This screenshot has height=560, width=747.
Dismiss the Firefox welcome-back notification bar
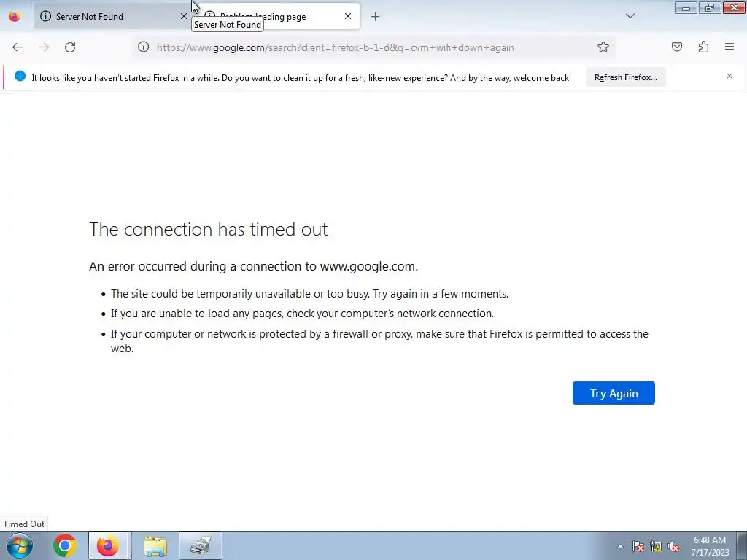click(729, 76)
